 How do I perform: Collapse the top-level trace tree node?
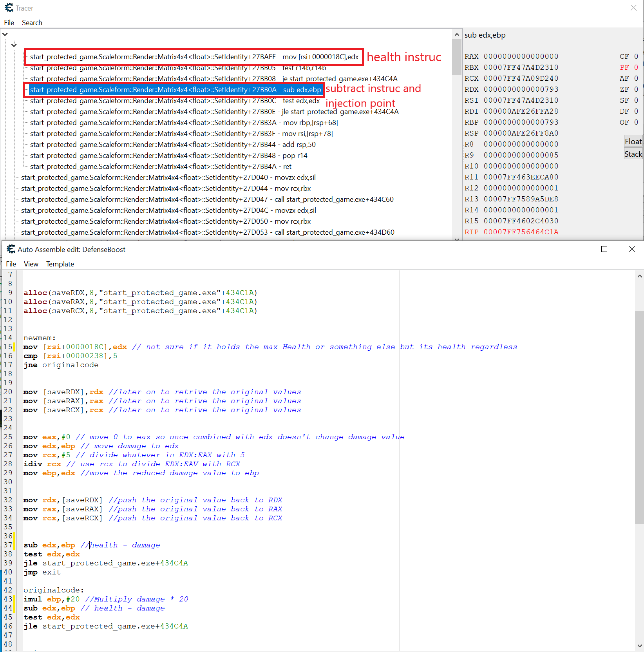pyautogui.click(x=5, y=34)
